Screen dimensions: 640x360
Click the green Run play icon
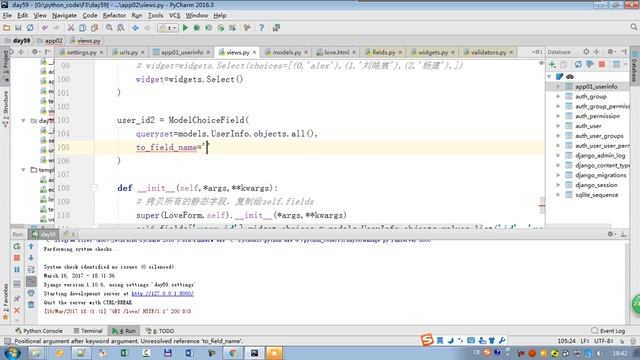(185, 28)
